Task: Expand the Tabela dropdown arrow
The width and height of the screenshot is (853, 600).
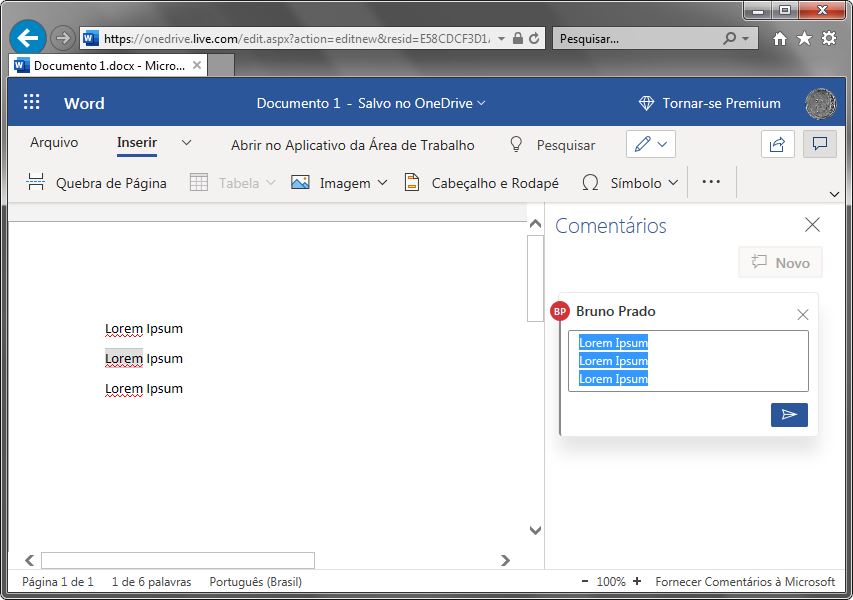Action: point(270,183)
